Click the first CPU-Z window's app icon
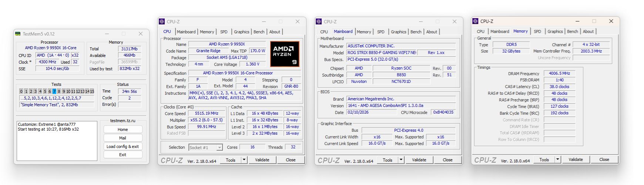644x185 pixels. [x=162, y=21]
